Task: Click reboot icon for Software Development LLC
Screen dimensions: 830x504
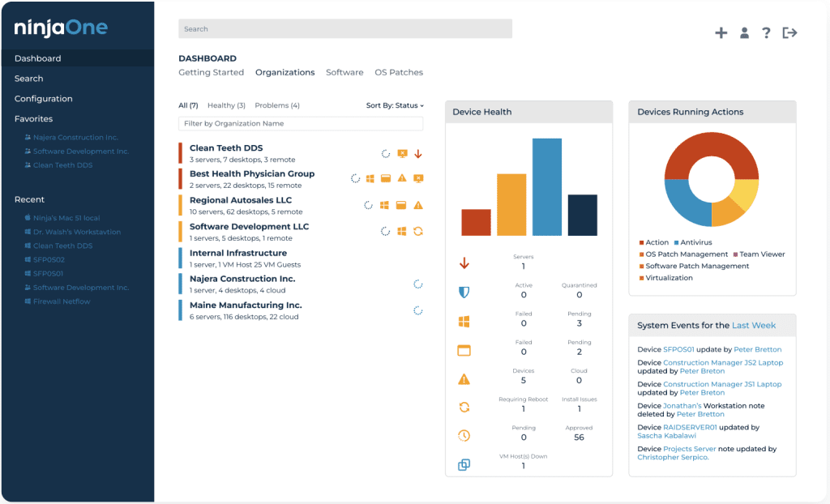Action: (x=418, y=232)
